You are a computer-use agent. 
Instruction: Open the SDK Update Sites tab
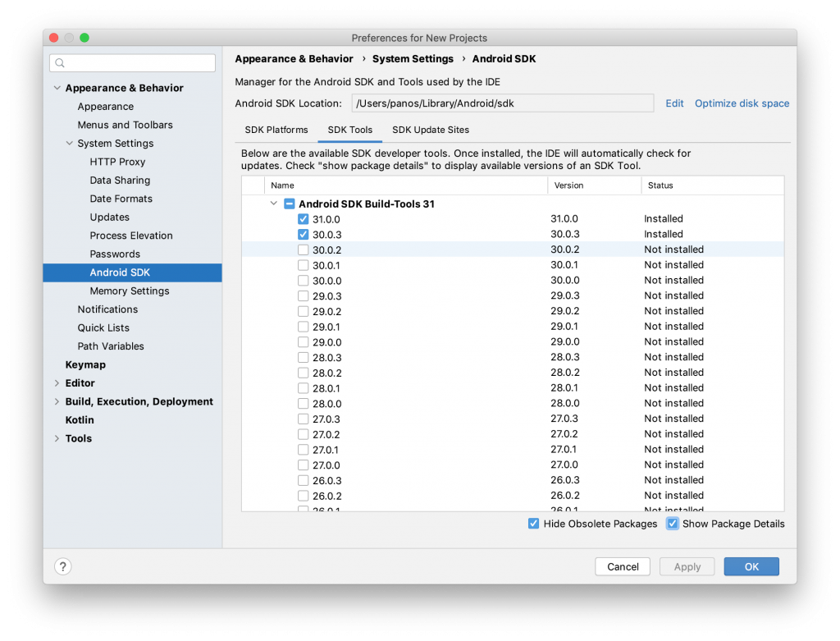coord(431,130)
